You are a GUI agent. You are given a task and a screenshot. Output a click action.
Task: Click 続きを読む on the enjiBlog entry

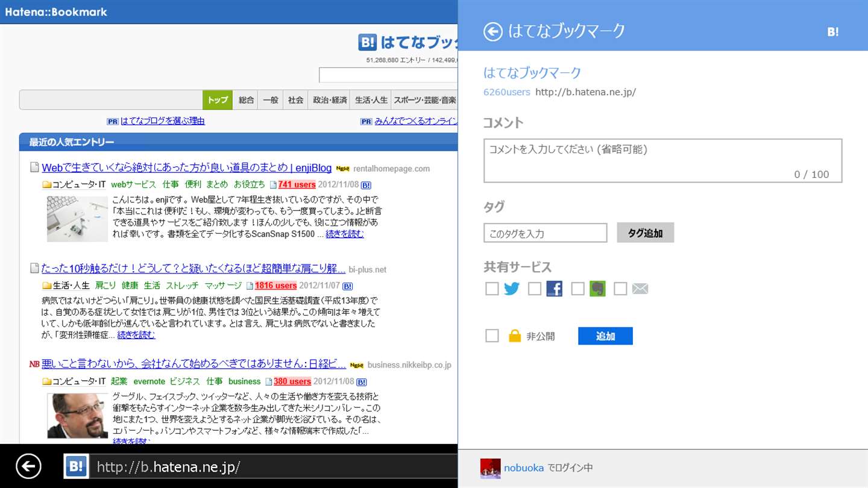pos(345,234)
